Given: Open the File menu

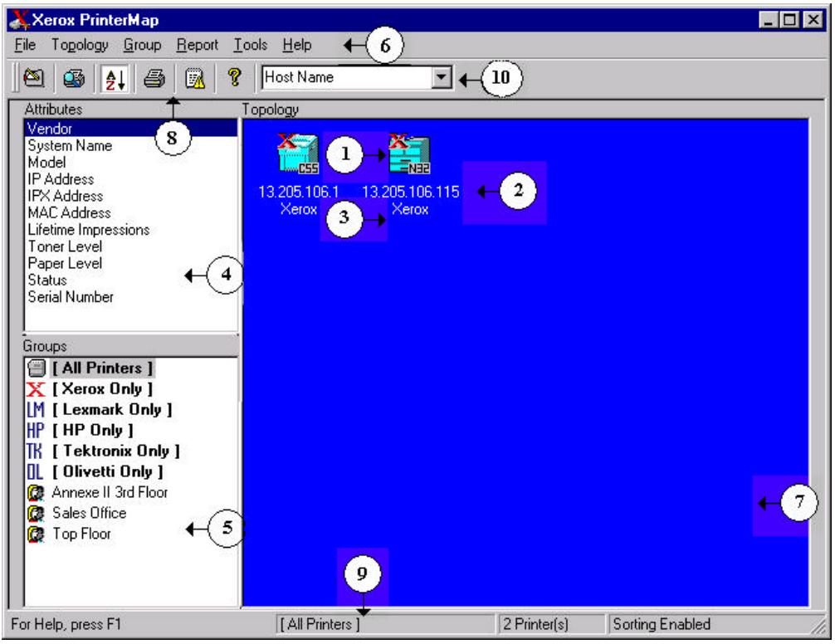Looking at the screenshot, I should [x=25, y=46].
